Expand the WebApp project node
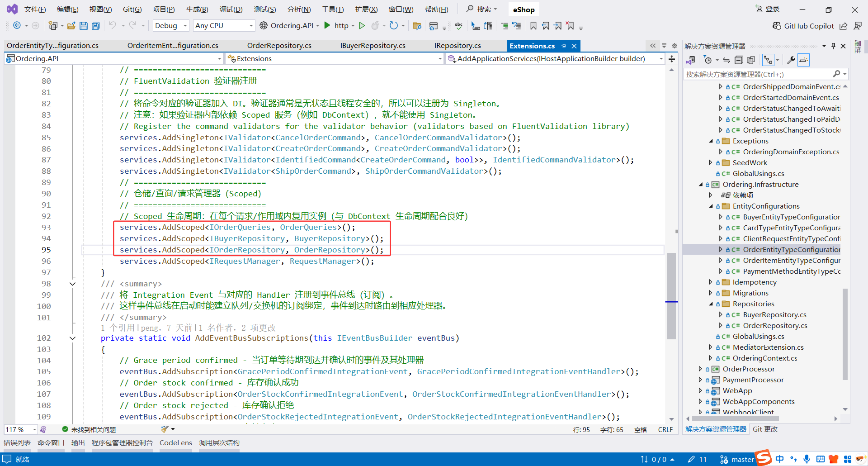 [x=700, y=390]
